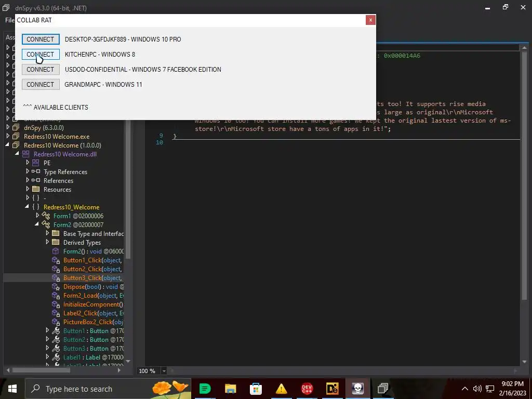532x399 pixels.
Task: Click the Windows Start button
Action: pyautogui.click(x=12, y=389)
